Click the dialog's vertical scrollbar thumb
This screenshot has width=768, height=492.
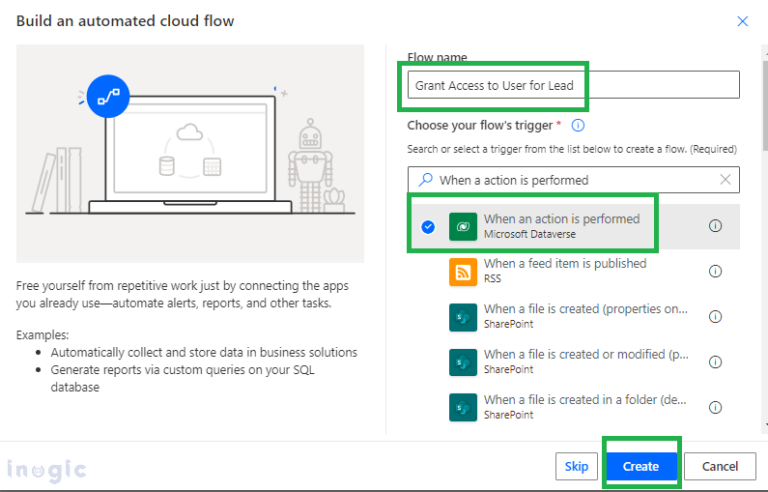765,105
